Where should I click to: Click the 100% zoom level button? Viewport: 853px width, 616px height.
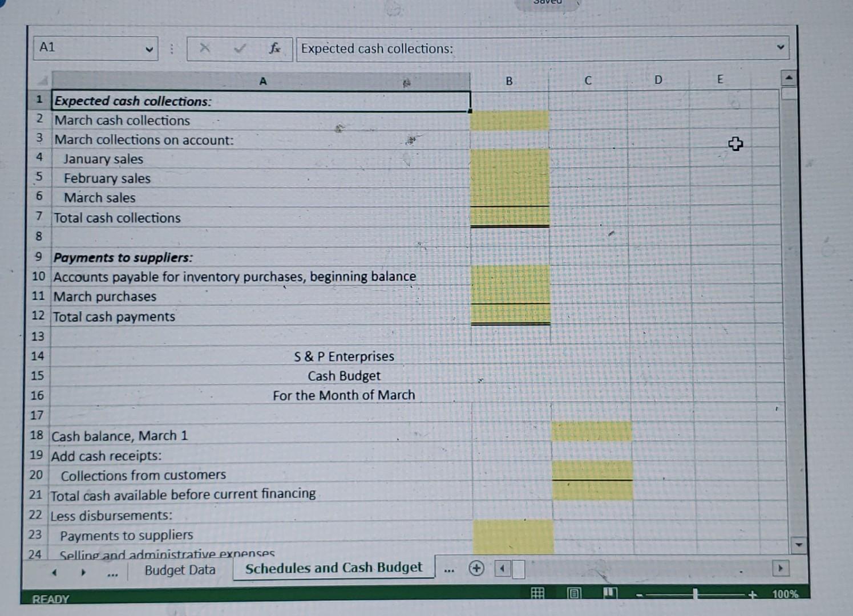click(785, 594)
